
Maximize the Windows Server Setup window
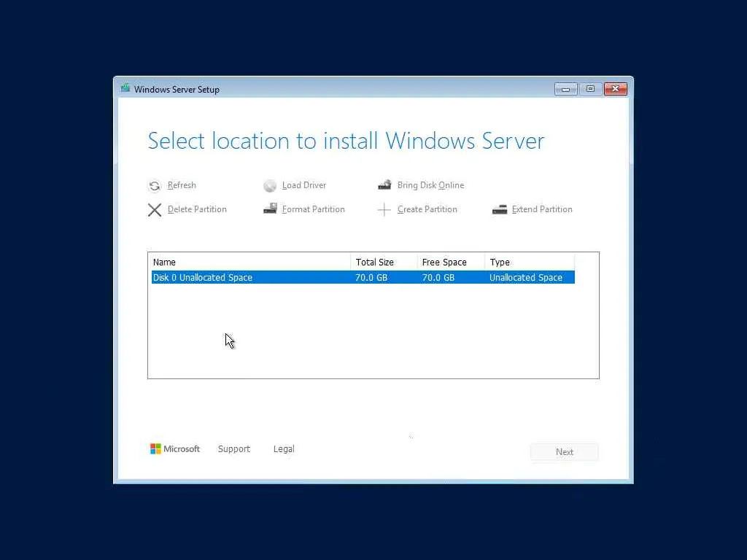590,89
